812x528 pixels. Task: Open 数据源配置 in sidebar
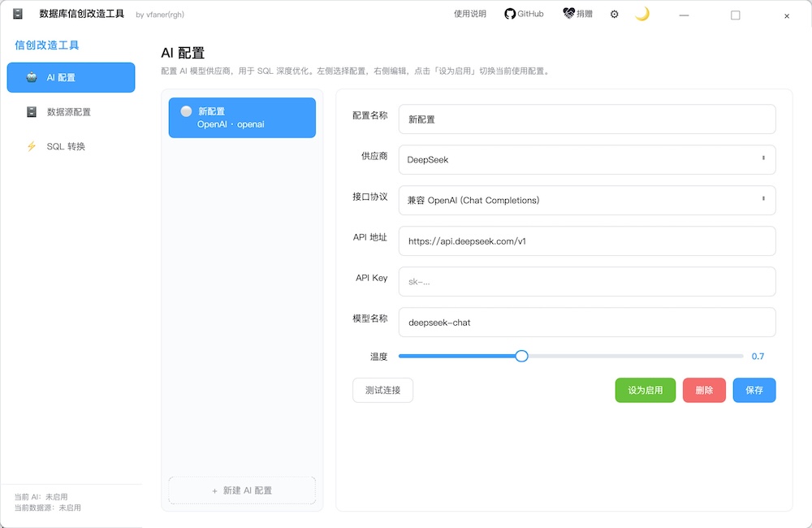(71, 112)
